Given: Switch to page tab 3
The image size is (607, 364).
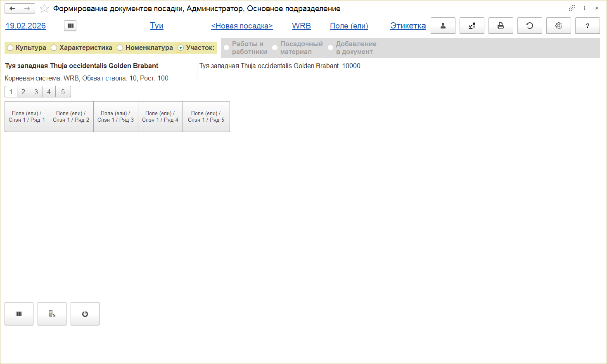Looking at the screenshot, I should point(36,92).
